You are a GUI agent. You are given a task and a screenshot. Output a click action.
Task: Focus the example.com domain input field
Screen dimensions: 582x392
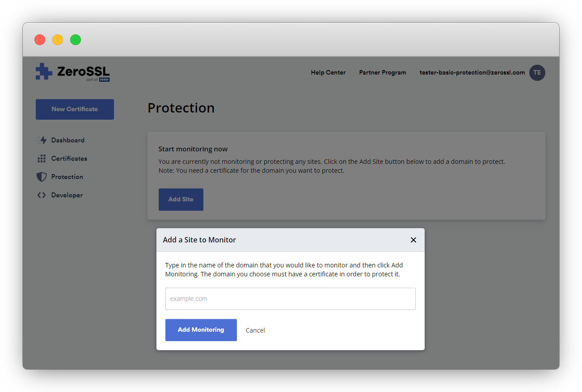291,299
